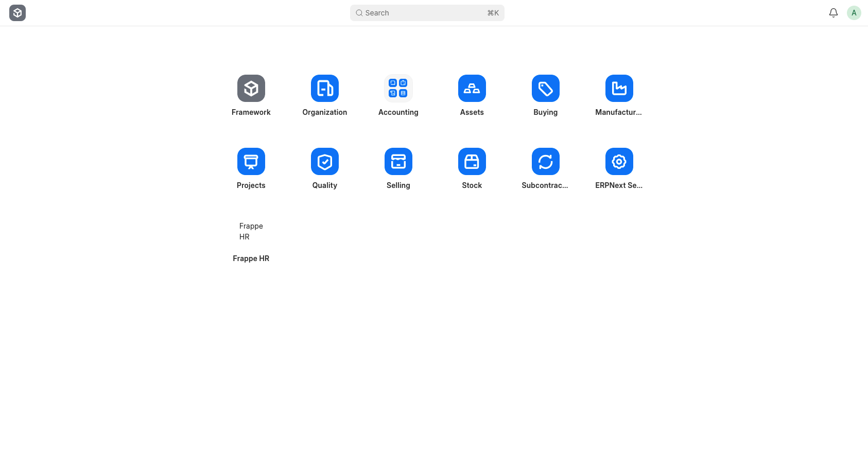
Task: Open the Selling app icon
Action: pyautogui.click(x=398, y=162)
